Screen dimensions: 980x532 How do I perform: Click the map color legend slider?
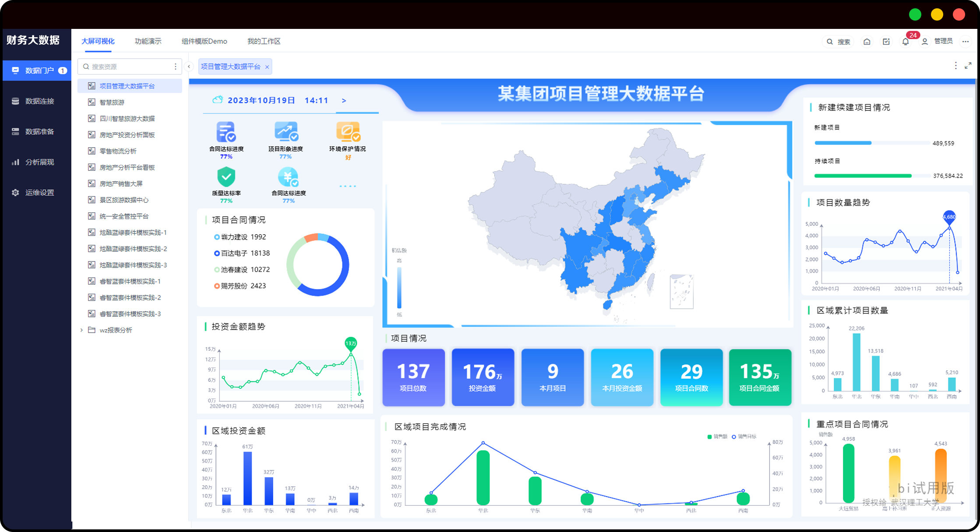point(399,287)
